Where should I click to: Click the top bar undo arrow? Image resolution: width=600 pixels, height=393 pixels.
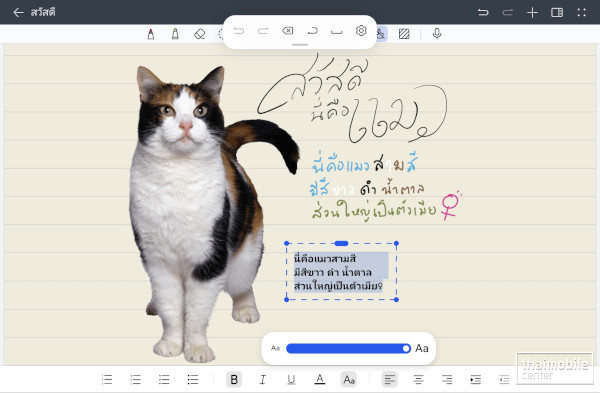pyautogui.click(x=483, y=13)
